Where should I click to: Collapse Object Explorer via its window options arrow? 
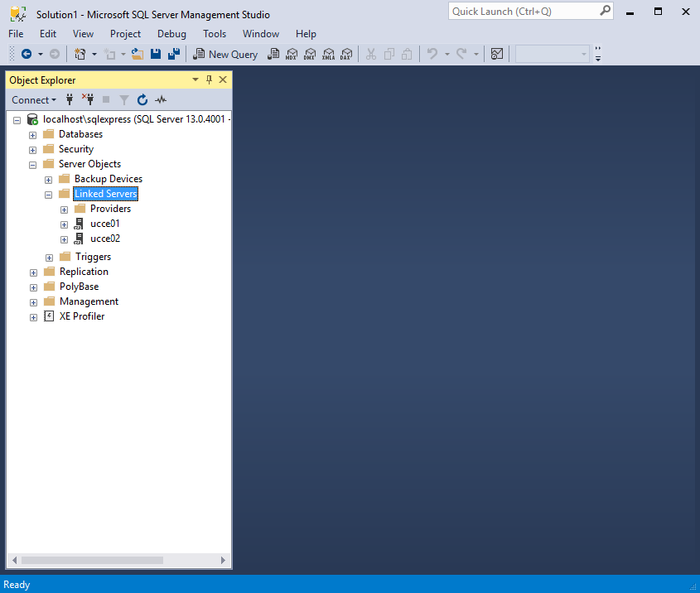pos(196,80)
